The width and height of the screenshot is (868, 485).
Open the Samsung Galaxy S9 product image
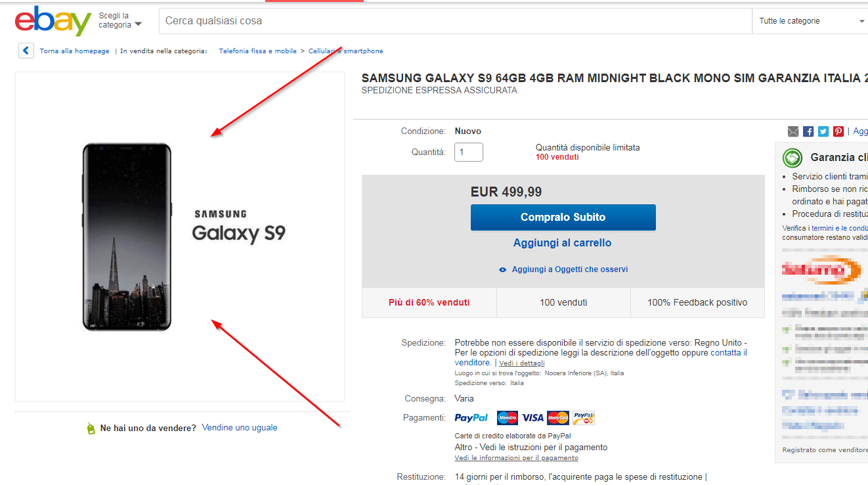tap(179, 237)
